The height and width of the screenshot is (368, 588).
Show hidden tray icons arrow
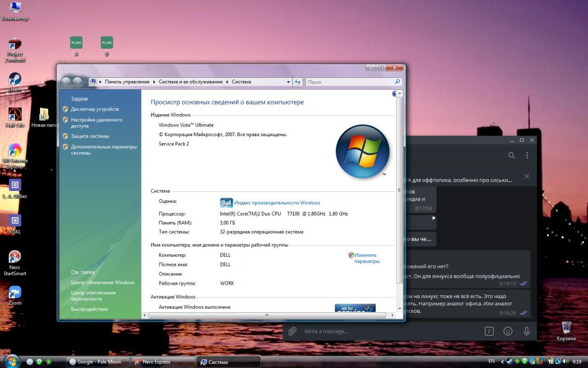point(503,362)
